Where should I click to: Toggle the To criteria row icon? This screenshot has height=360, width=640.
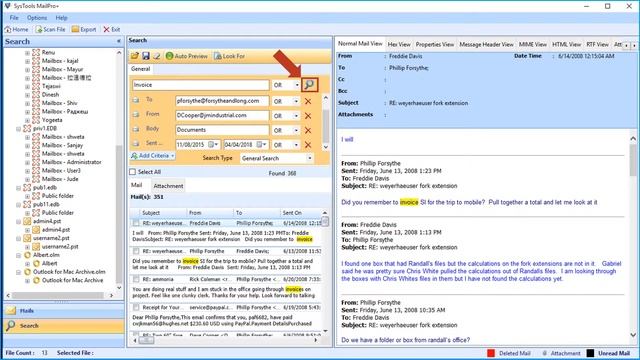[136, 100]
